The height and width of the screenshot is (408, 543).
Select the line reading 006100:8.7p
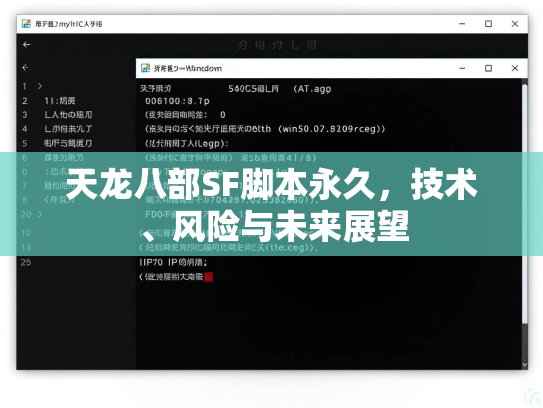(177, 101)
